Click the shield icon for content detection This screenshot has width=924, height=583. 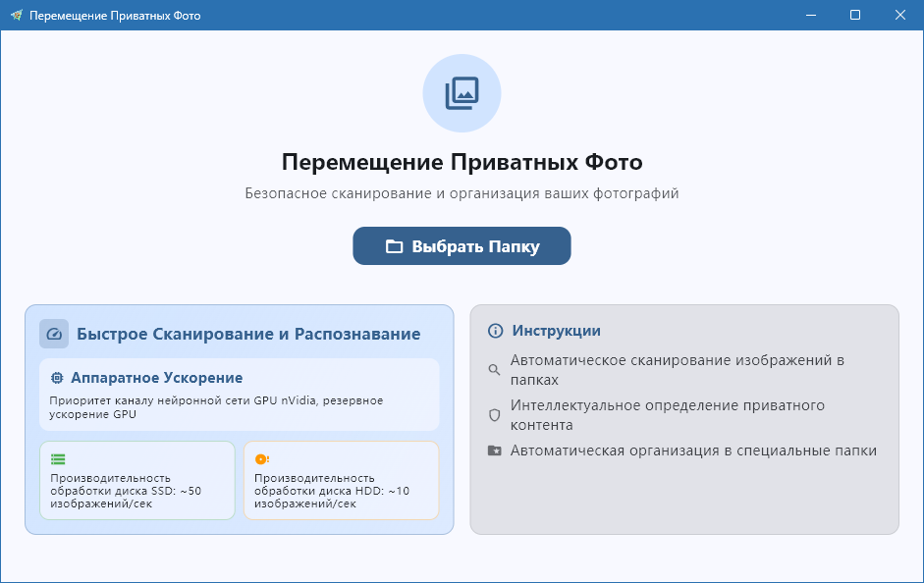(x=494, y=415)
